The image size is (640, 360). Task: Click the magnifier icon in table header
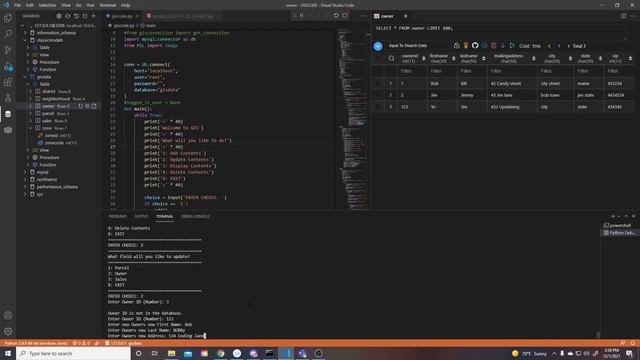[x=391, y=59]
